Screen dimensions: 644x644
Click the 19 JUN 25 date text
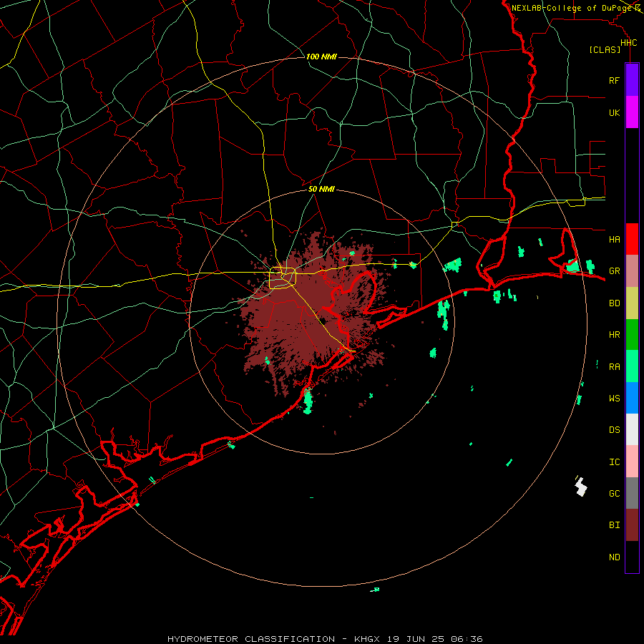[416, 639]
